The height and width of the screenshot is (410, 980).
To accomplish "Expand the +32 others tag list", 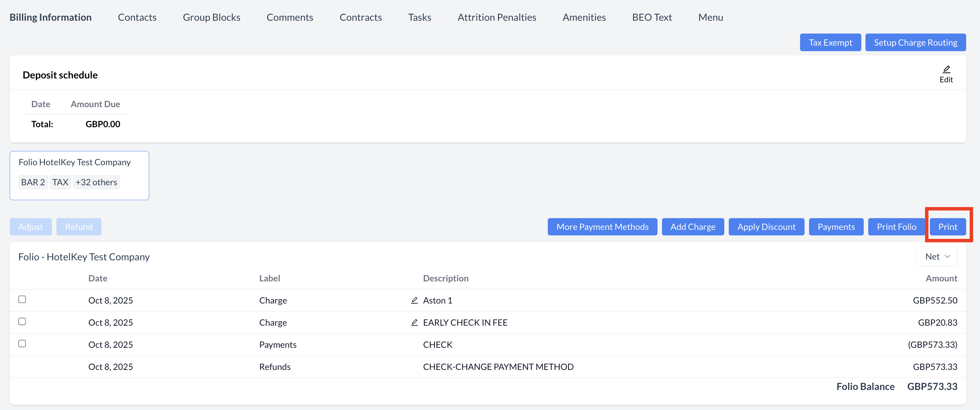I will click(x=96, y=183).
